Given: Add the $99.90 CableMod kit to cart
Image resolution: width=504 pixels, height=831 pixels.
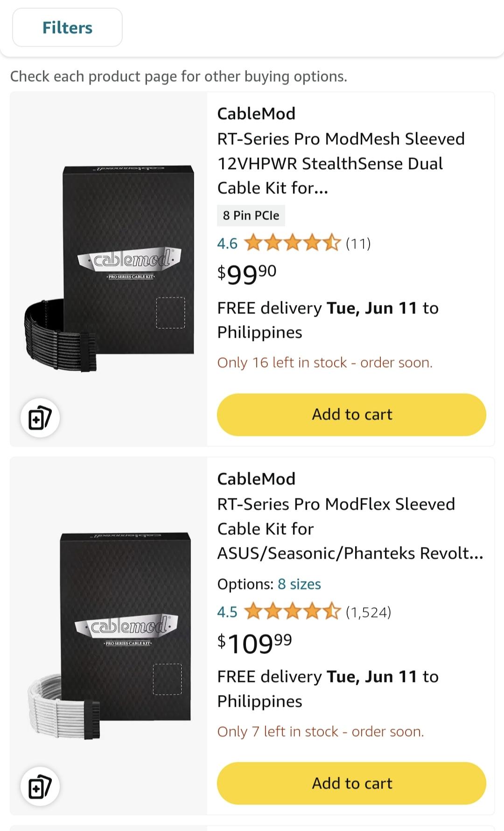Looking at the screenshot, I should (x=351, y=415).
